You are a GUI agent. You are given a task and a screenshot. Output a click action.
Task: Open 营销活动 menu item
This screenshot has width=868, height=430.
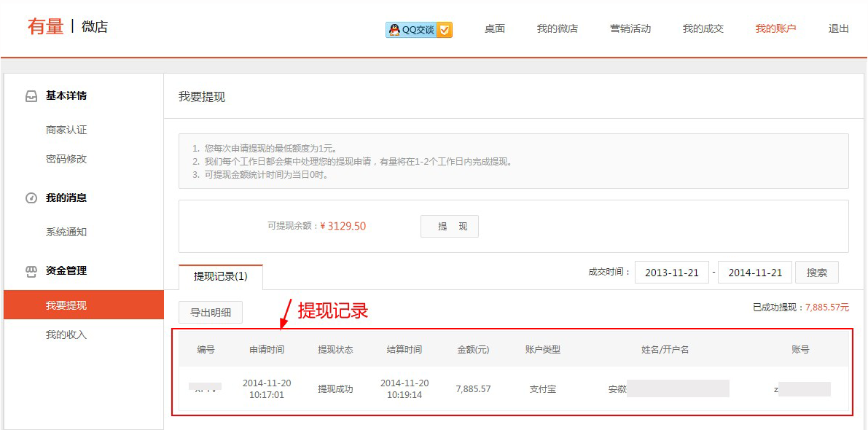click(x=630, y=28)
